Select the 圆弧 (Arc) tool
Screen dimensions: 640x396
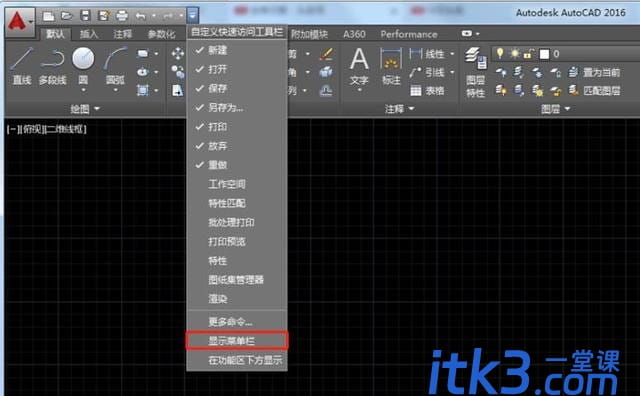coord(115,66)
